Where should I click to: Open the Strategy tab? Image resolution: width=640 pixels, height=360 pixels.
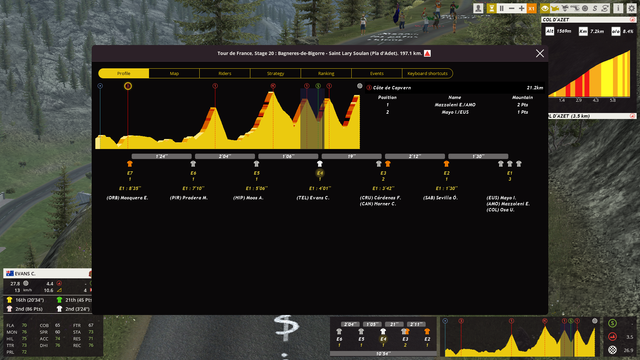(276, 73)
